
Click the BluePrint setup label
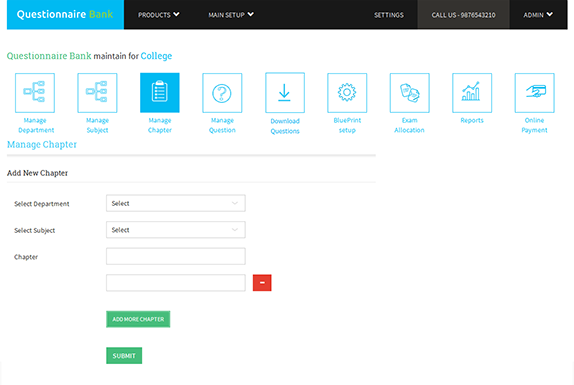347,125
